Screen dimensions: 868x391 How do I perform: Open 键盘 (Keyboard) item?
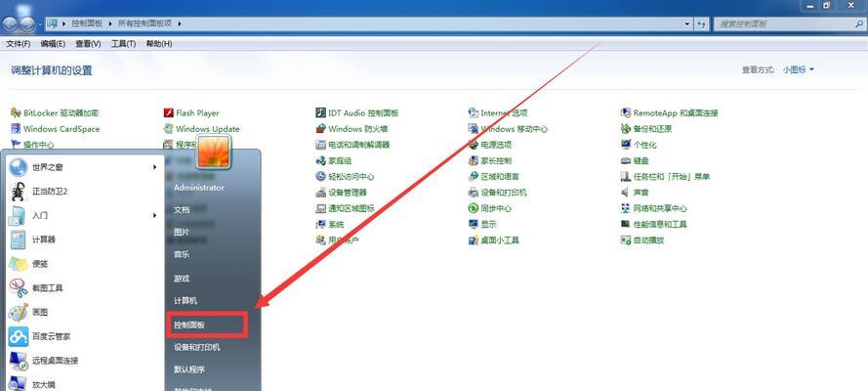click(635, 160)
